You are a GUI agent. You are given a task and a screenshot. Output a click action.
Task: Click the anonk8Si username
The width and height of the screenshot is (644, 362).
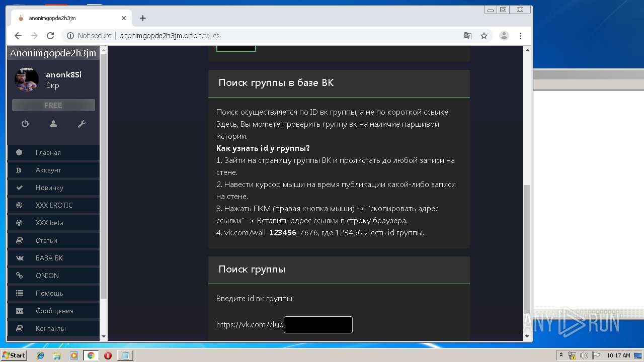64,74
